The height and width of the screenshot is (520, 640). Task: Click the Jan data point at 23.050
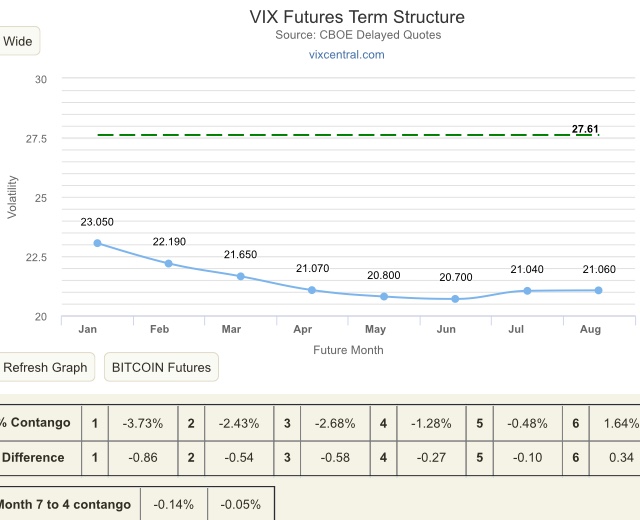tap(97, 243)
